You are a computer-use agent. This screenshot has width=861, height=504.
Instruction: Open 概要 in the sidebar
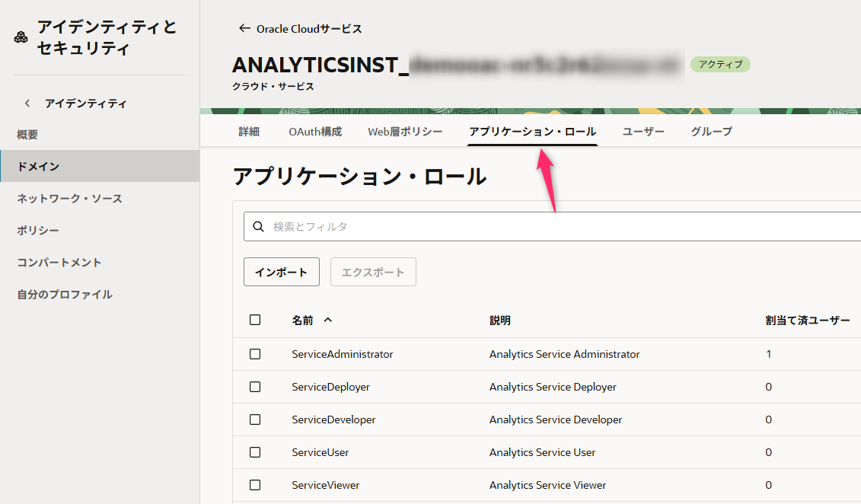pyautogui.click(x=27, y=135)
